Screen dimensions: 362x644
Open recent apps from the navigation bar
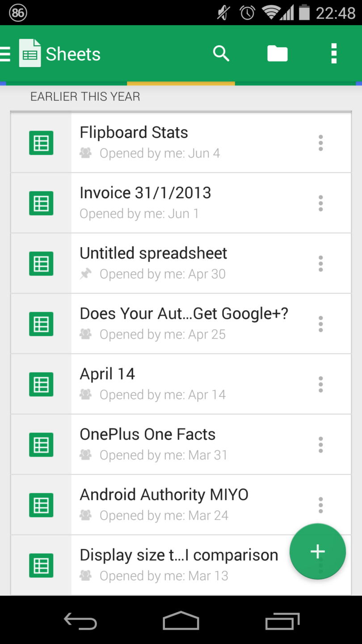click(x=282, y=621)
